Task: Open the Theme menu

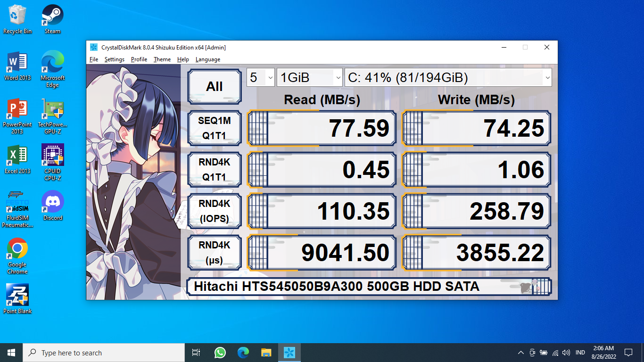Action: tap(162, 59)
